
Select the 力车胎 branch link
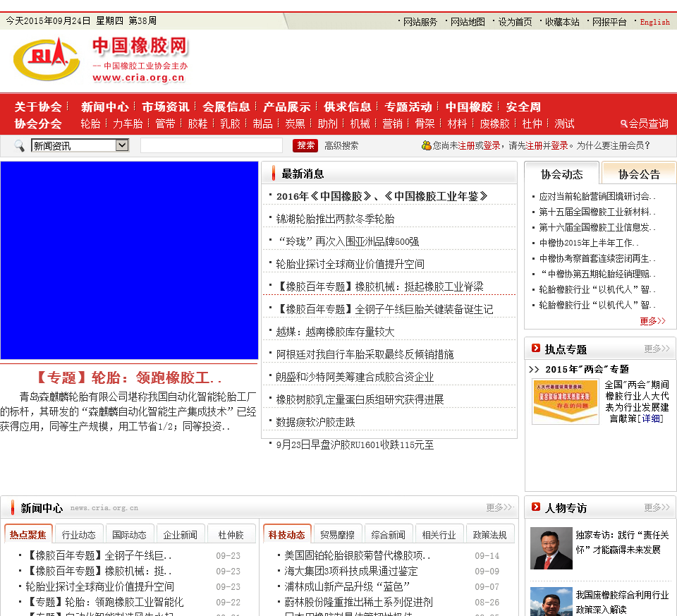[128, 124]
